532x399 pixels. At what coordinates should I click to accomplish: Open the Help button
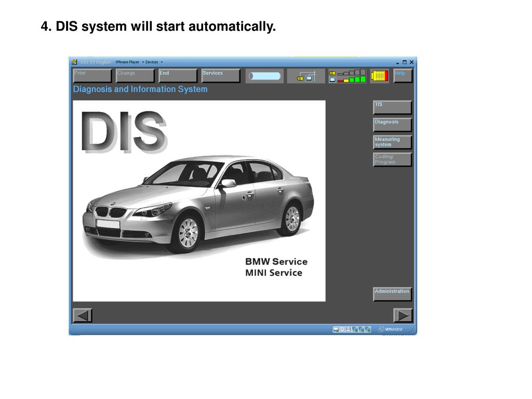pos(403,76)
